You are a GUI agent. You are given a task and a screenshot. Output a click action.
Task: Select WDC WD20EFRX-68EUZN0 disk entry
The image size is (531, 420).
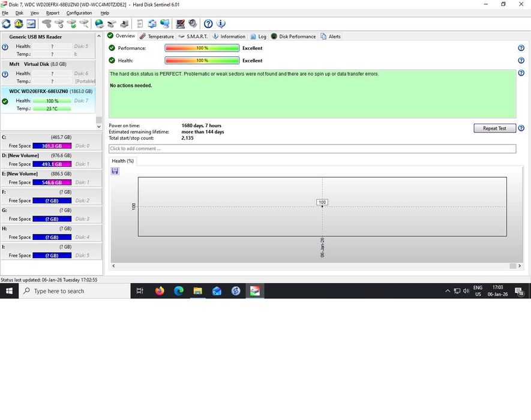(x=48, y=100)
